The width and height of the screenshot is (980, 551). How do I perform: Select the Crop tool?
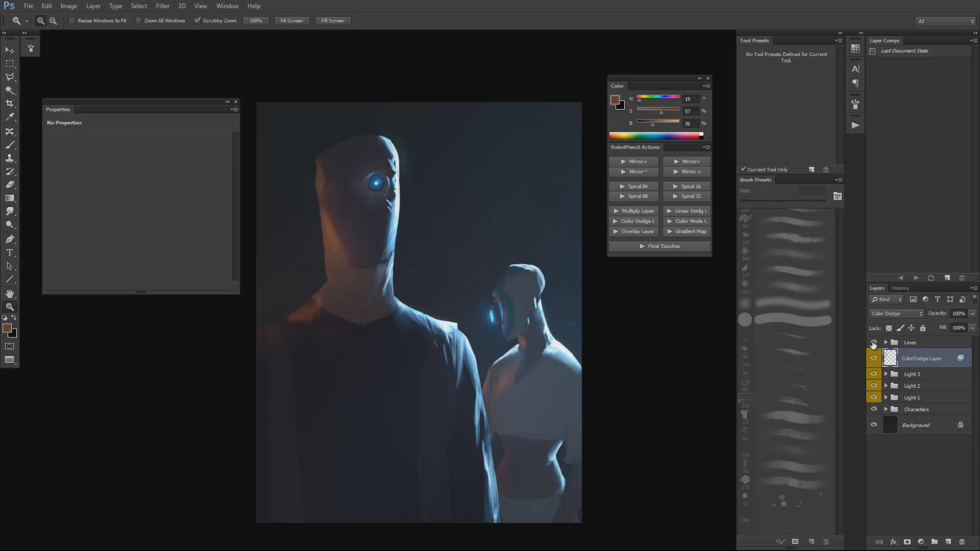10,104
